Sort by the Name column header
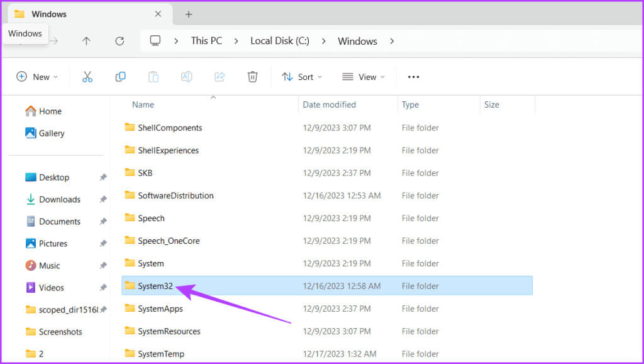This screenshot has width=644, height=364. pyautogui.click(x=143, y=105)
